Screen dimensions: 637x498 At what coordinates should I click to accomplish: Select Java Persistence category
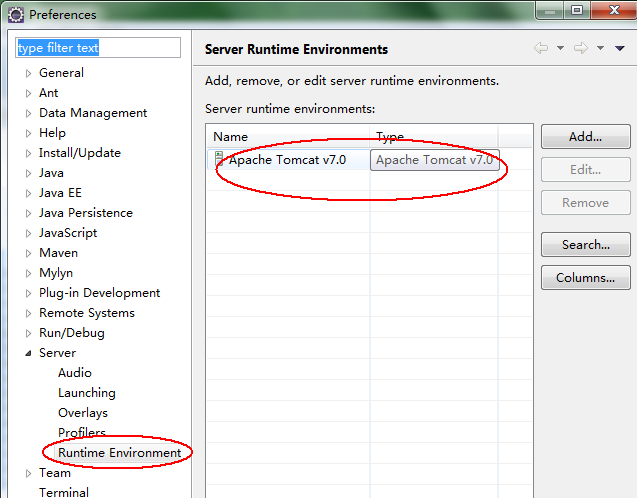[x=86, y=212]
